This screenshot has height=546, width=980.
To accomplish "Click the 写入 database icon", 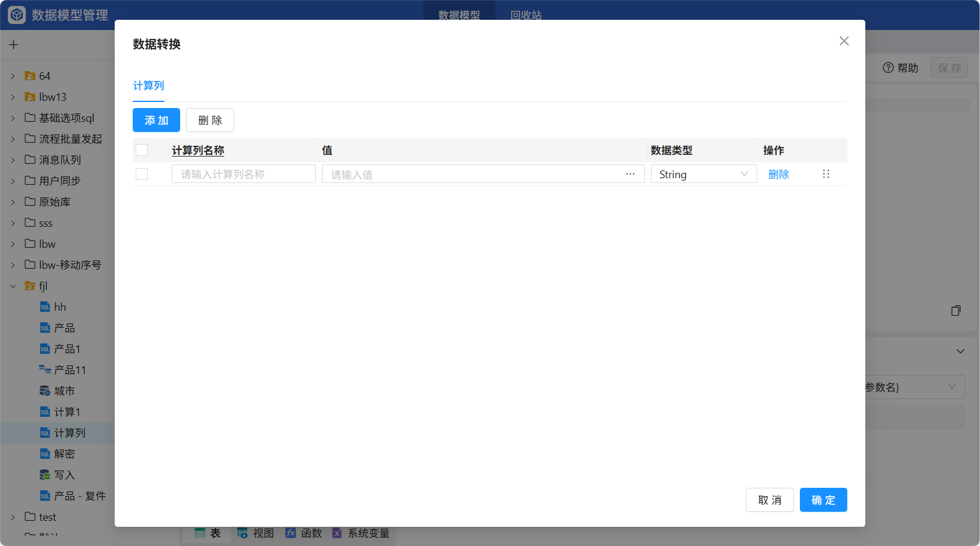I will pyautogui.click(x=45, y=475).
